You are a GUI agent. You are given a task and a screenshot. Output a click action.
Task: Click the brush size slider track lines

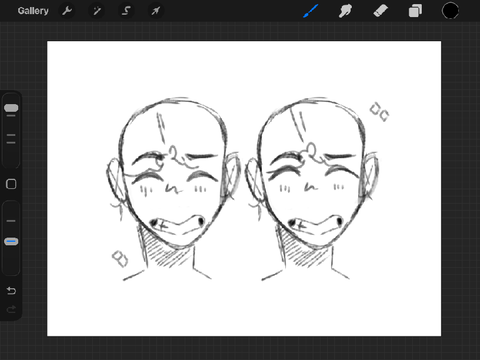(11, 139)
